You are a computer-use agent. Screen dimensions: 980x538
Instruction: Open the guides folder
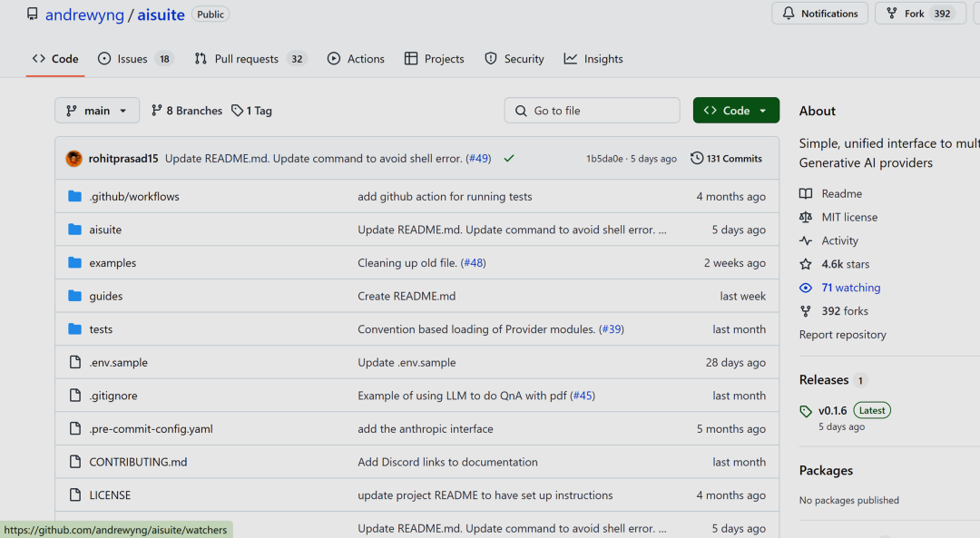105,296
